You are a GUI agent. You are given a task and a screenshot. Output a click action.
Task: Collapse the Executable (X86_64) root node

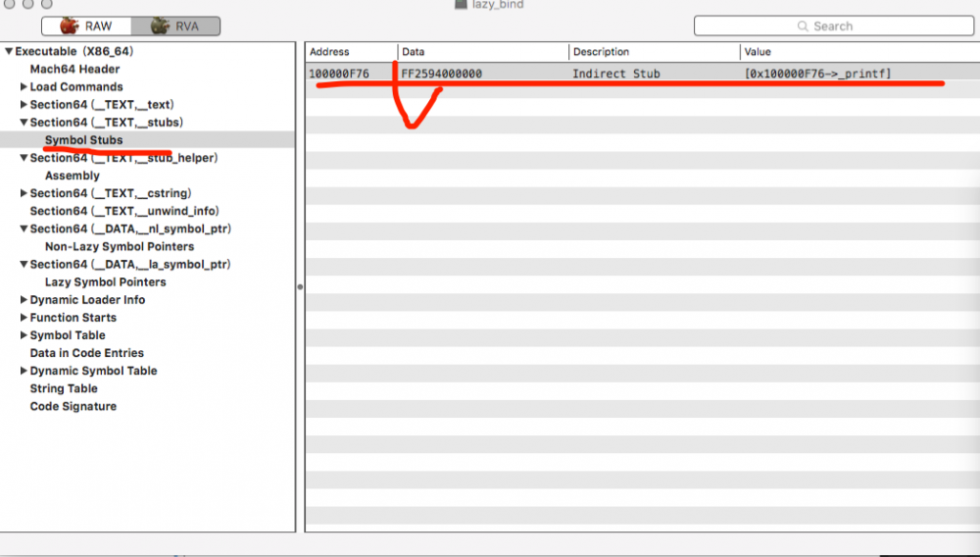coord(9,51)
